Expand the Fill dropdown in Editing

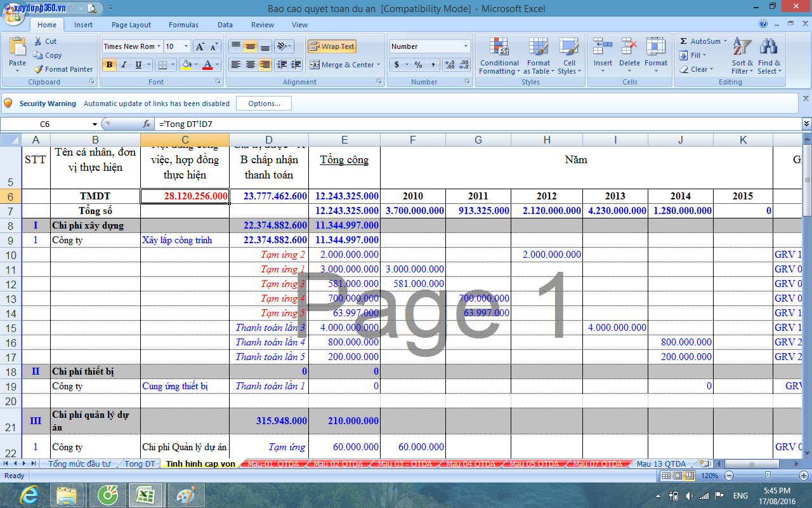tap(705, 55)
